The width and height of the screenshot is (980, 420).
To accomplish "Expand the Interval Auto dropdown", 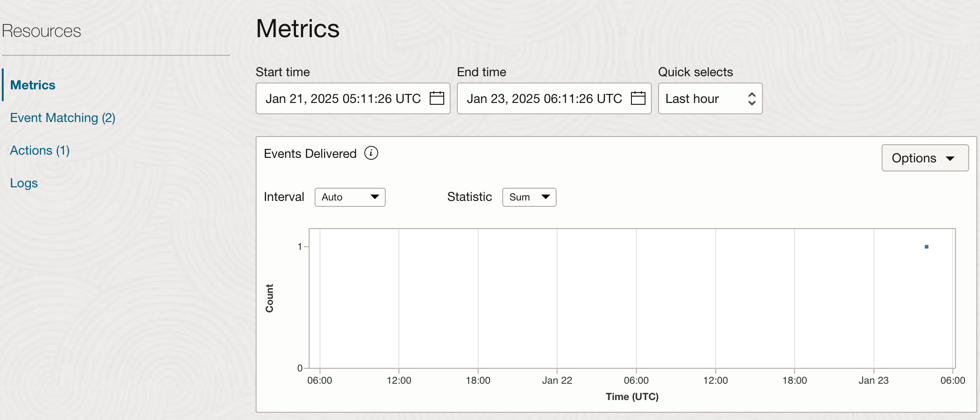I will point(350,197).
